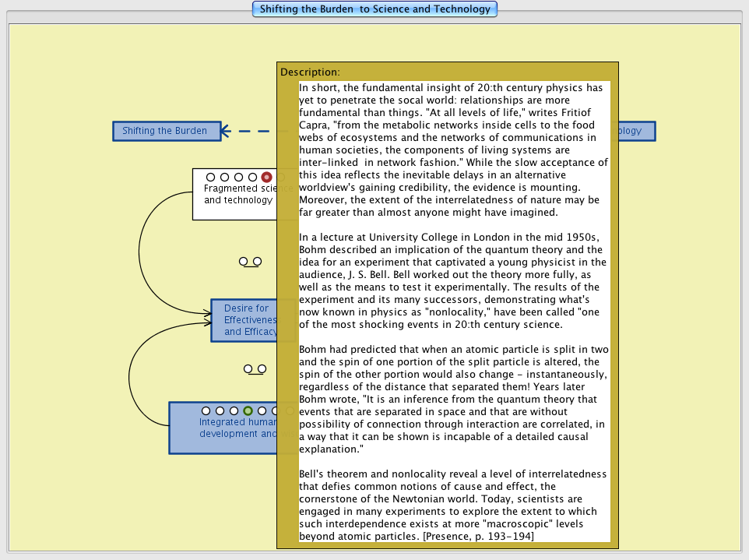749x560 pixels.
Task: Select the Fragmented science and technology node text
Action: [237, 195]
